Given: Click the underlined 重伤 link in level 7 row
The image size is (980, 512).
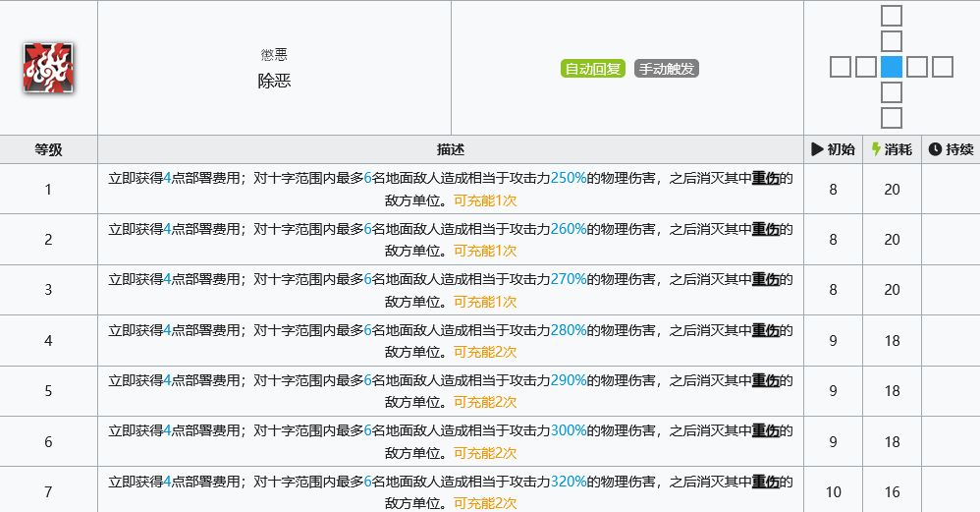Looking at the screenshot, I should click(x=765, y=482).
